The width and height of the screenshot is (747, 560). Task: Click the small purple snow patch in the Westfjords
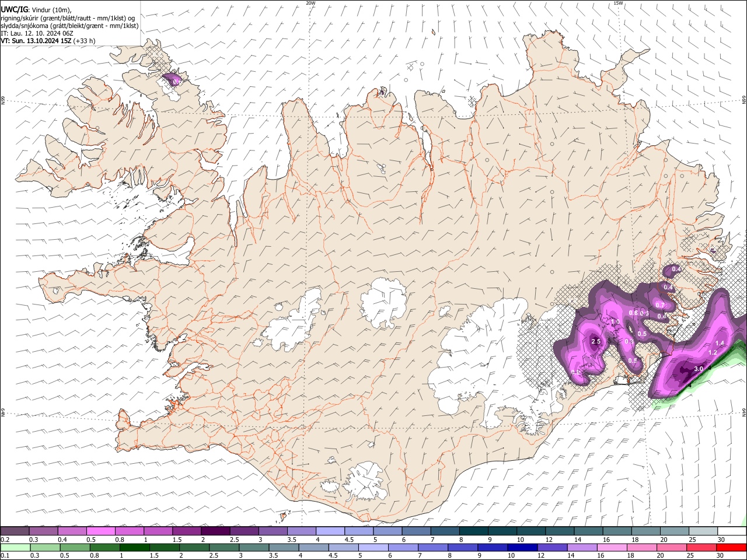172,79
